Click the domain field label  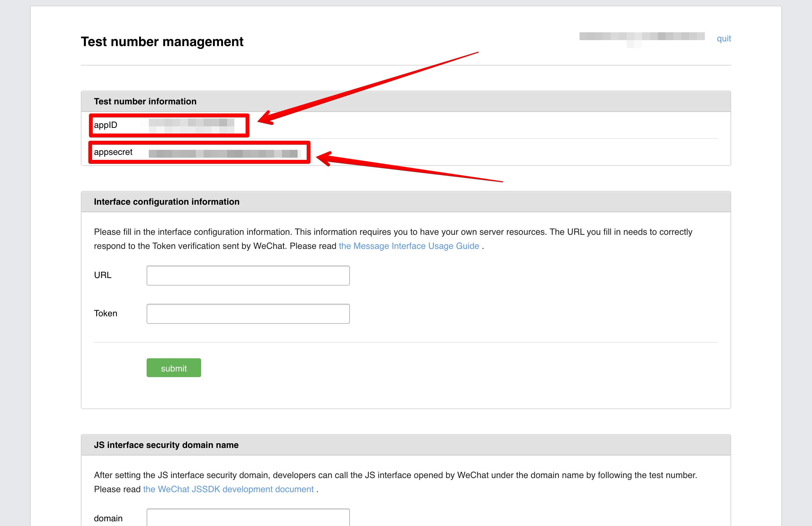coord(108,518)
